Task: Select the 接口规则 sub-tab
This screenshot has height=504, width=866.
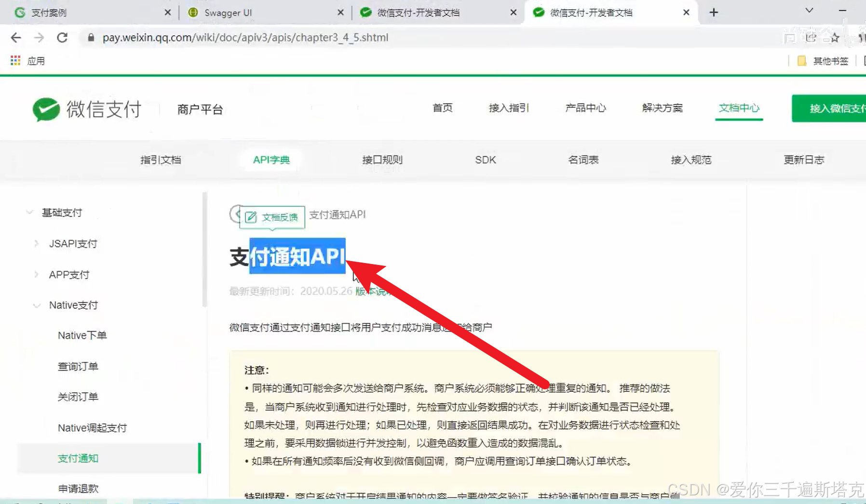Action: tap(382, 160)
